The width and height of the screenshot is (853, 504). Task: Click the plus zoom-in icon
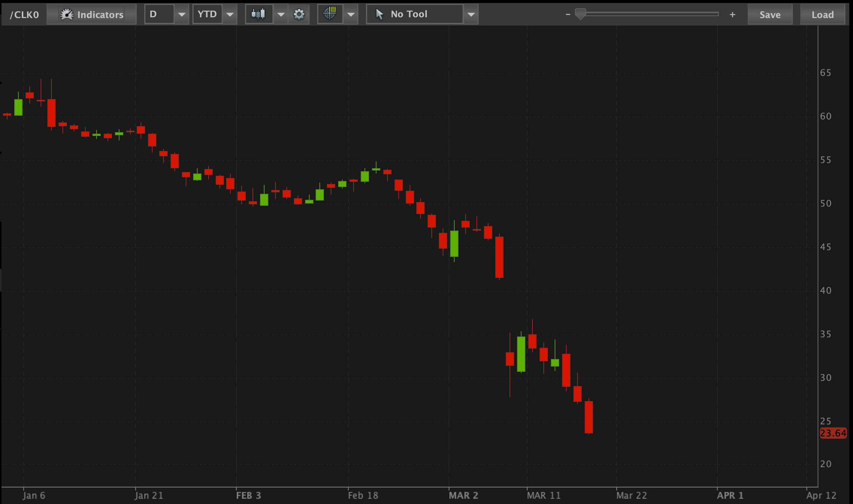click(x=732, y=15)
